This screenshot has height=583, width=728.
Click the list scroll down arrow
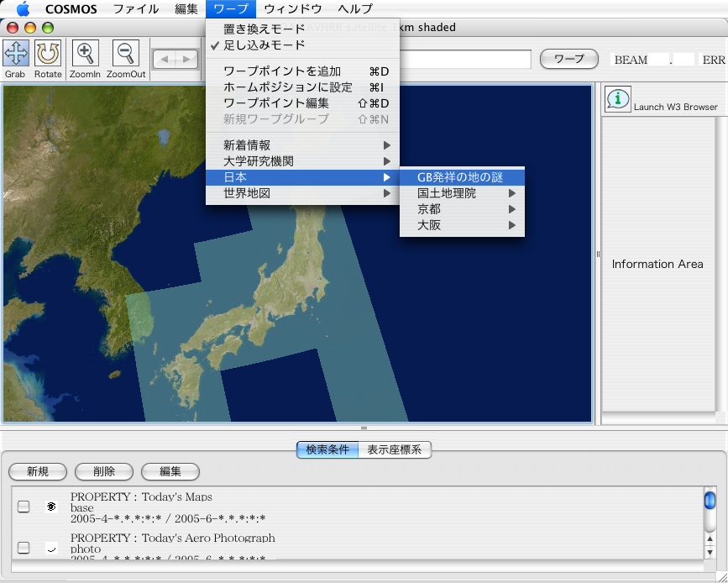710,552
